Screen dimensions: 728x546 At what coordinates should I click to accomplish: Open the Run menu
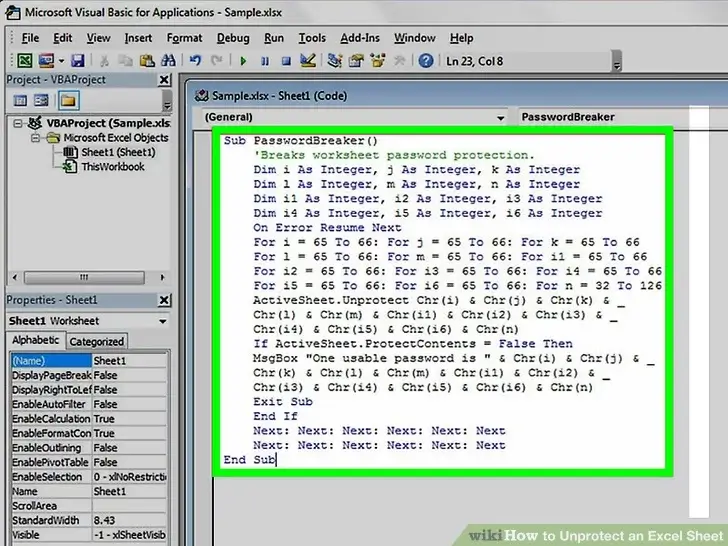coord(273,38)
